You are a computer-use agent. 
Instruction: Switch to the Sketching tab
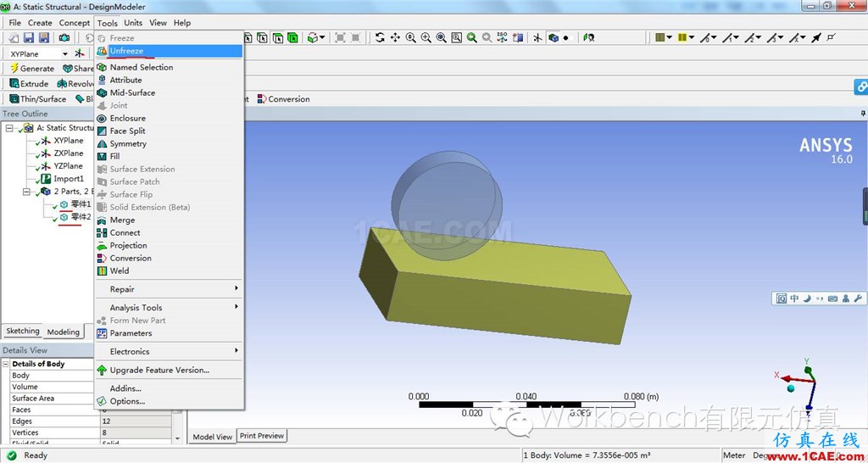point(23,331)
